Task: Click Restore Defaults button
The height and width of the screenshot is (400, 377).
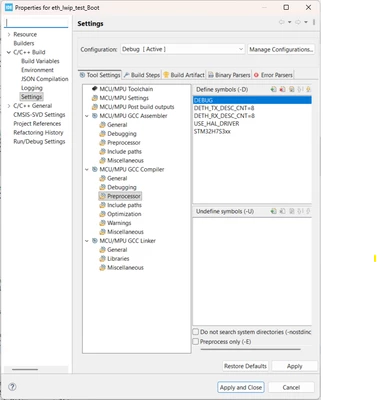Action: (245, 366)
